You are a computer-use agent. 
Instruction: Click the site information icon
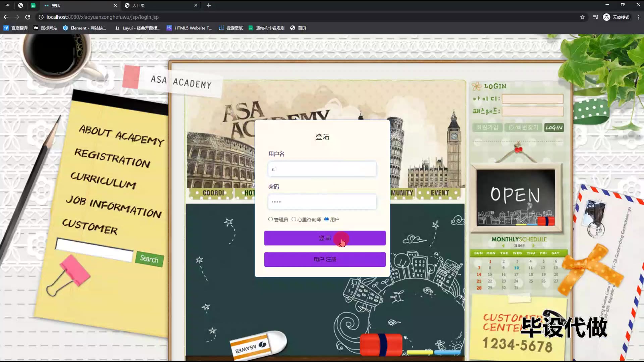point(41,17)
